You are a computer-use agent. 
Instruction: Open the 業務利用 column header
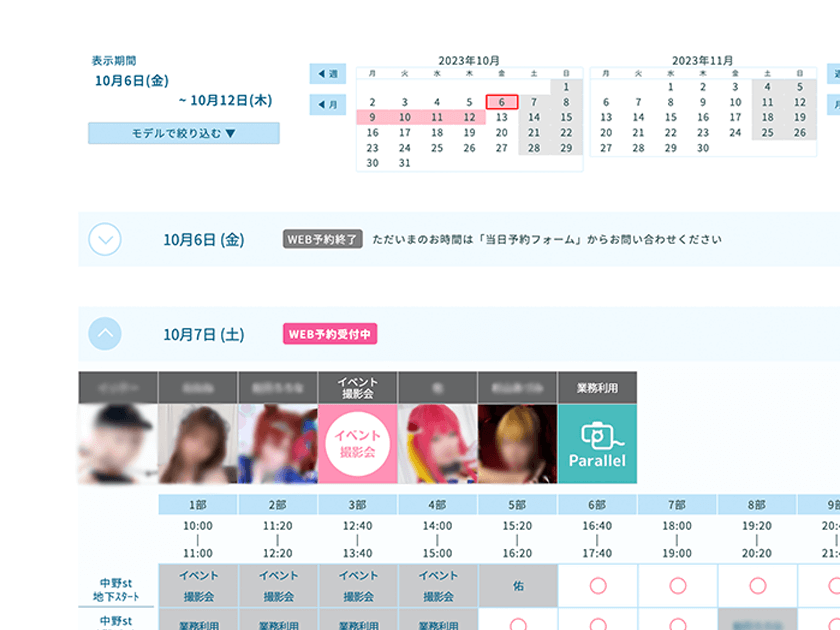coord(597,388)
